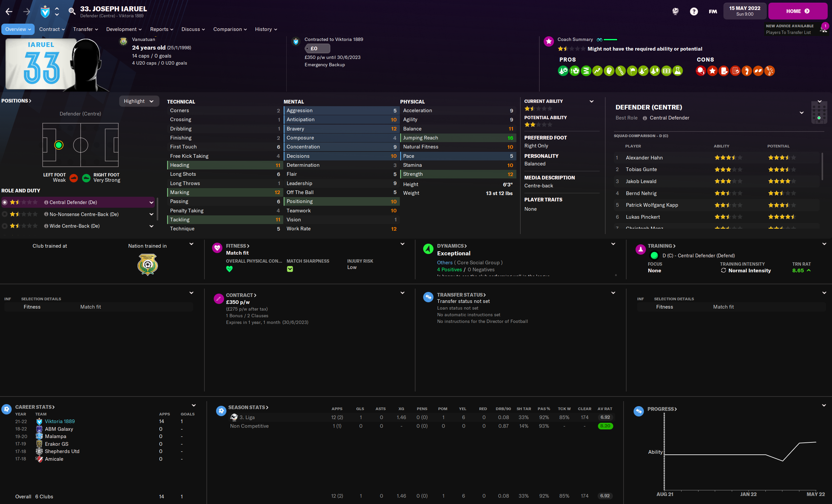Open the globe head icon in top bar

[x=675, y=11]
